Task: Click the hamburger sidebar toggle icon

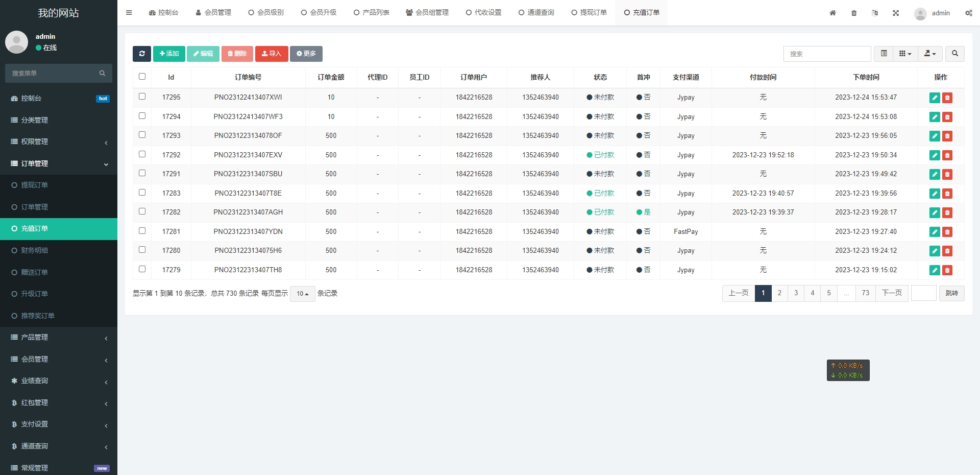Action: [x=129, y=13]
